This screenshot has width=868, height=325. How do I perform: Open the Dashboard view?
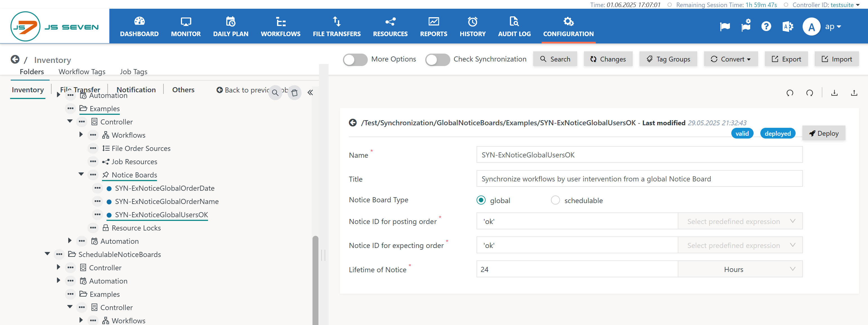click(139, 27)
